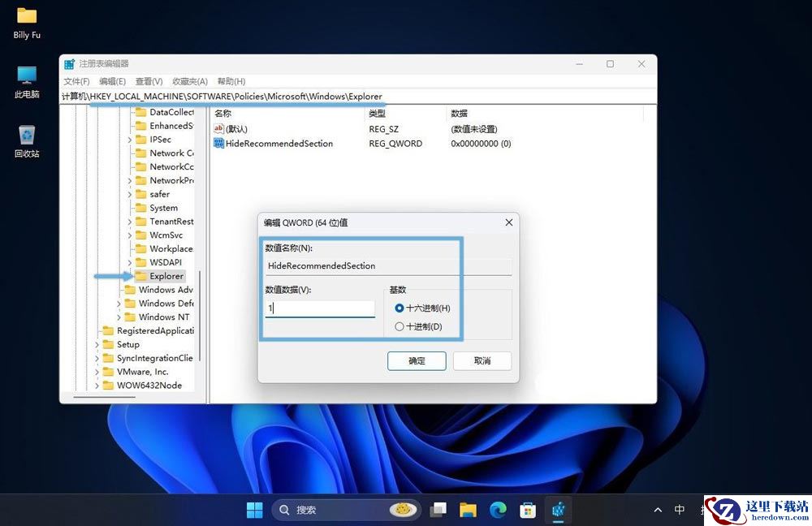Viewport: 812px width, 526px height.
Task: Click the registry path address bar
Action: [x=357, y=97]
